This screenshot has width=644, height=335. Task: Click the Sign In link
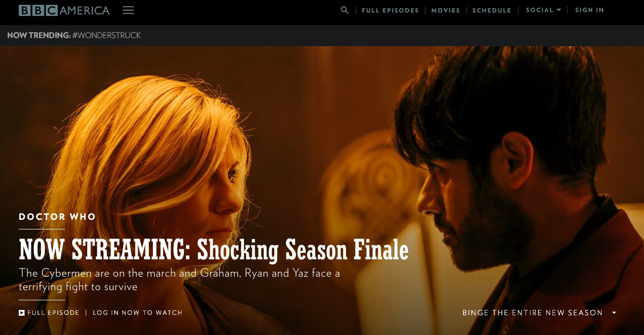(590, 10)
